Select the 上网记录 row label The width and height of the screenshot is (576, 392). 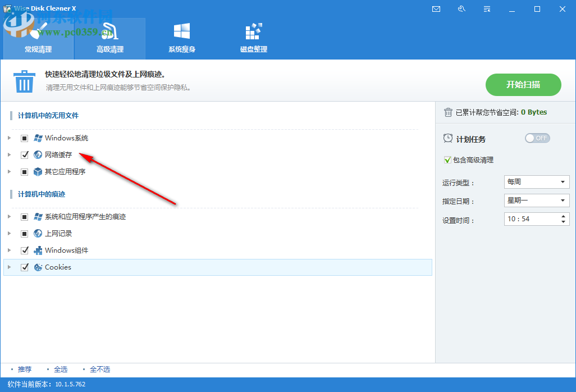(58, 233)
